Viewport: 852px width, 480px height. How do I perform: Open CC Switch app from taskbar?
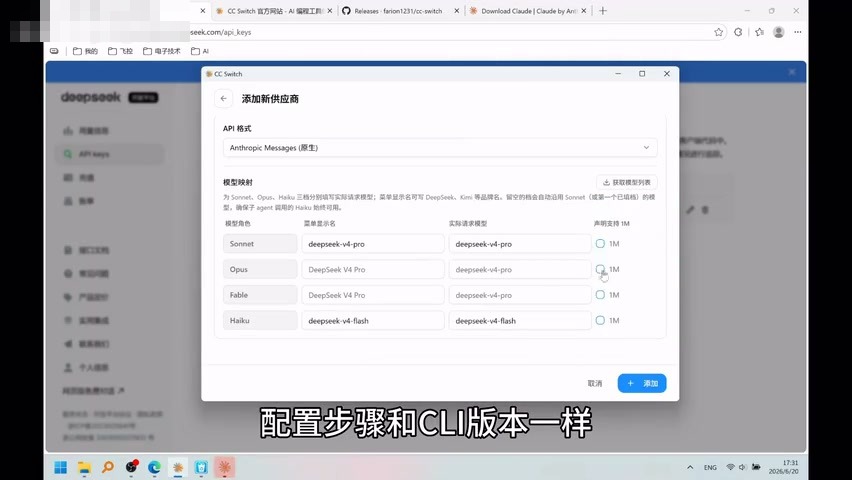coord(178,467)
